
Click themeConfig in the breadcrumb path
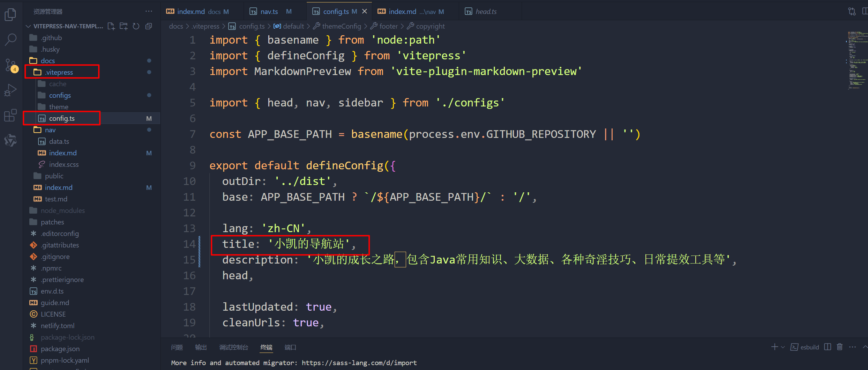[341, 26]
